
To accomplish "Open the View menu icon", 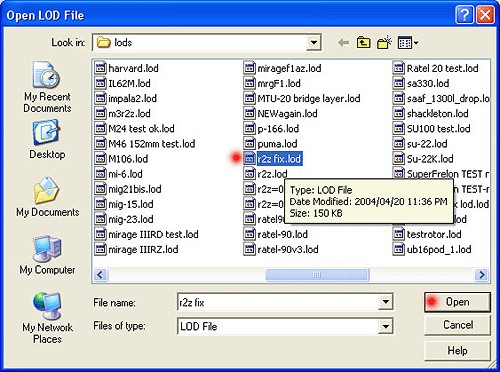I will click(x=408, y=43).
